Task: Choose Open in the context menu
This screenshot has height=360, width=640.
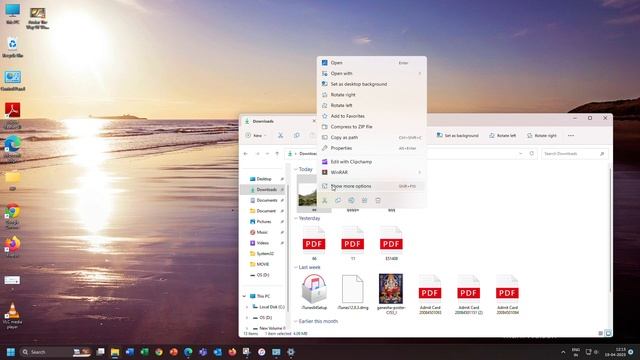Action: [371, 62]
